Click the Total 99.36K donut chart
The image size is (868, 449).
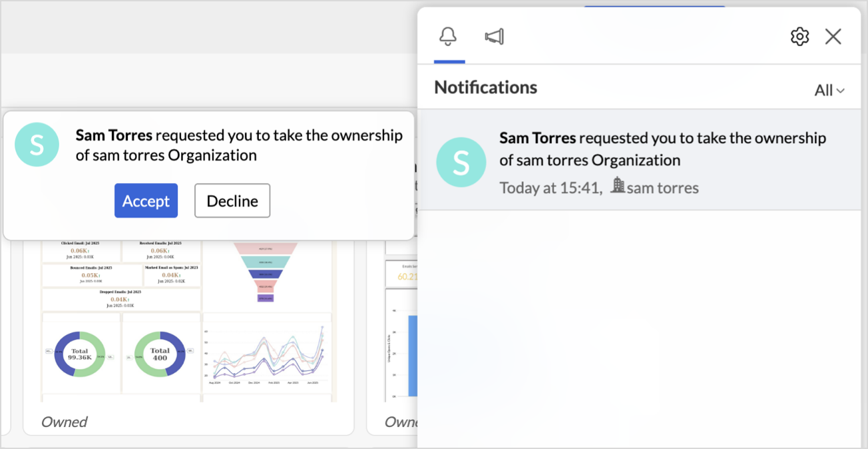point(80,354)
